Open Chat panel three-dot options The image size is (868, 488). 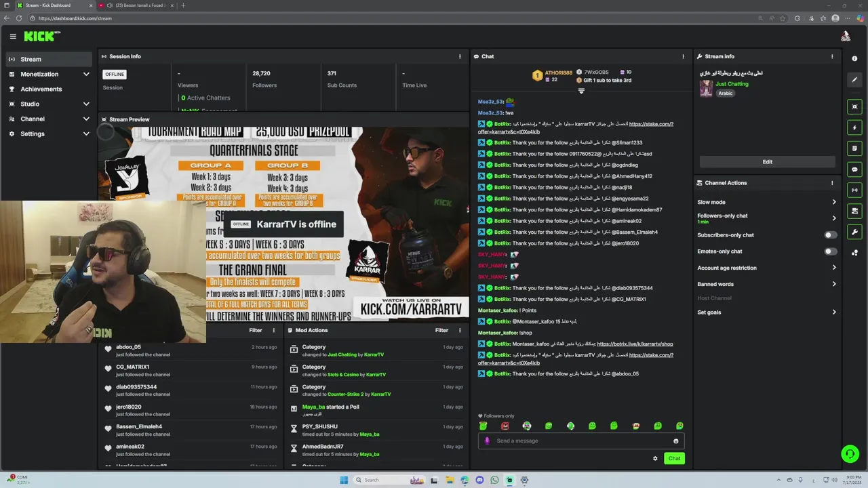tap(683, 56)
